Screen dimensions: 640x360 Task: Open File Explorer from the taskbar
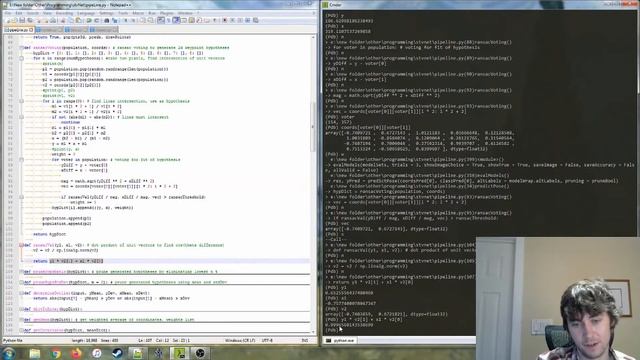[35, 353]
